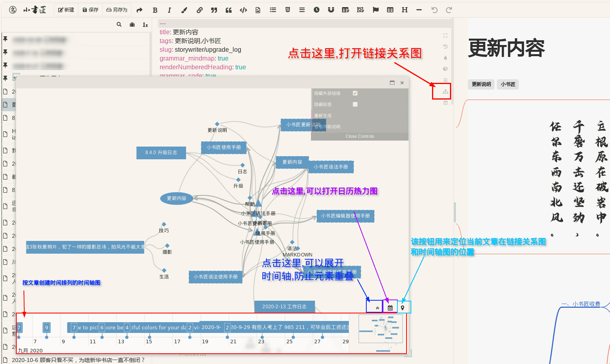Click the magnet toolbar icon
Screen dimensions: 610x364
coord(331,10)
